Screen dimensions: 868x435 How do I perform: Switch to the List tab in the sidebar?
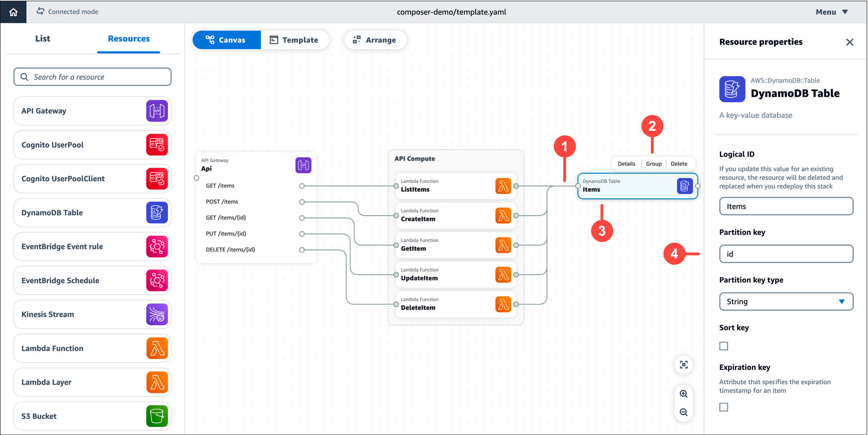pyautogui.click(x=43, y=38)
